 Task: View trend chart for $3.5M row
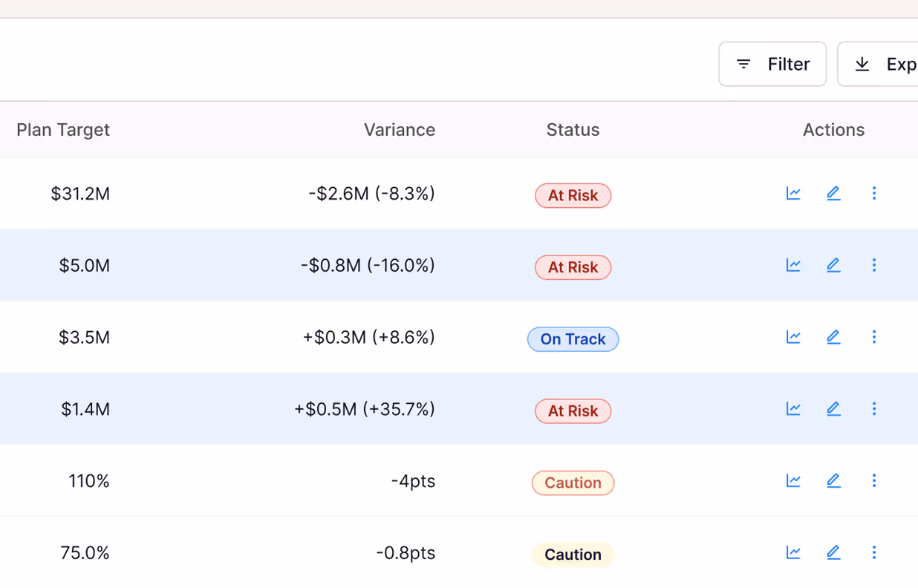[x=793, y=337]
